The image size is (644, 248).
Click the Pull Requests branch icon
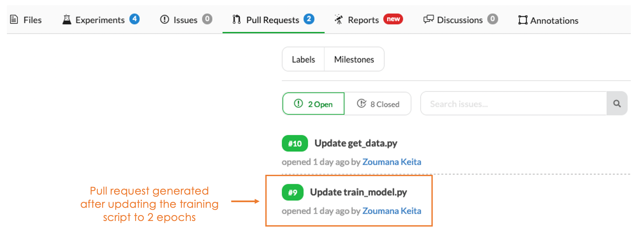pos(236,19)
